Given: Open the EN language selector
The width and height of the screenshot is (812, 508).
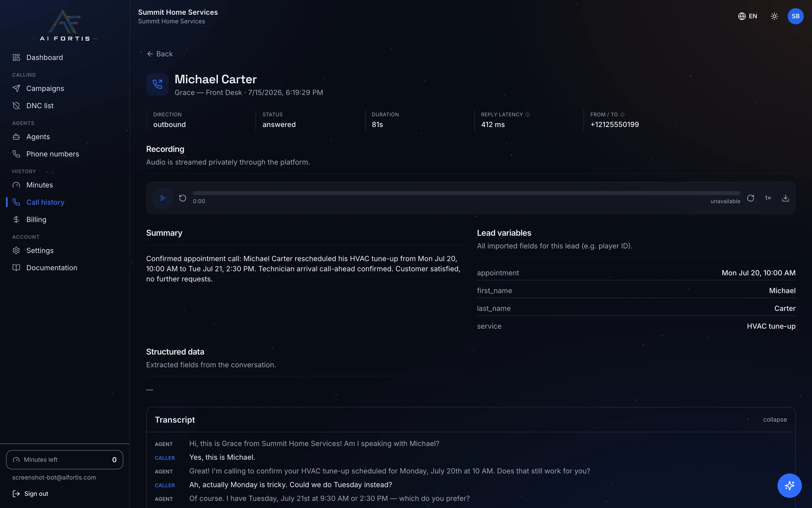Looking at the screenshot, I should tap(748, 16).
